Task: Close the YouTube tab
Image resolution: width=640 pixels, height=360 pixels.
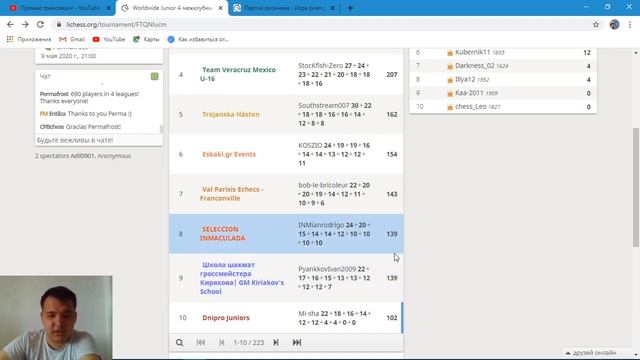Action: [x=109, y=8]
